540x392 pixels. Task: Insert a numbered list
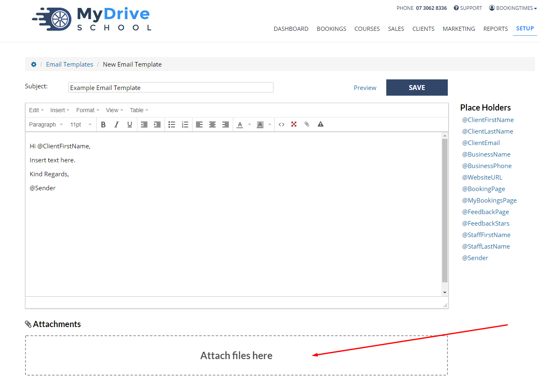point(185,125)
